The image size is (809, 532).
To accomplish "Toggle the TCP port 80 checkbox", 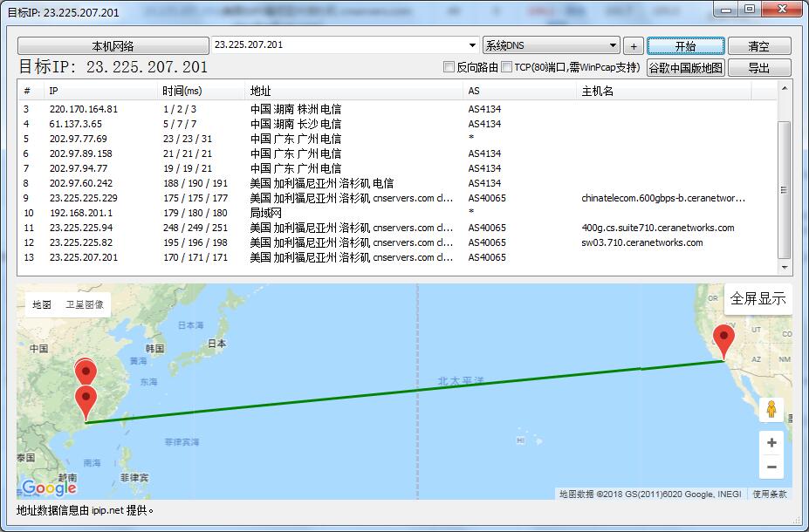I will [507, 67].
